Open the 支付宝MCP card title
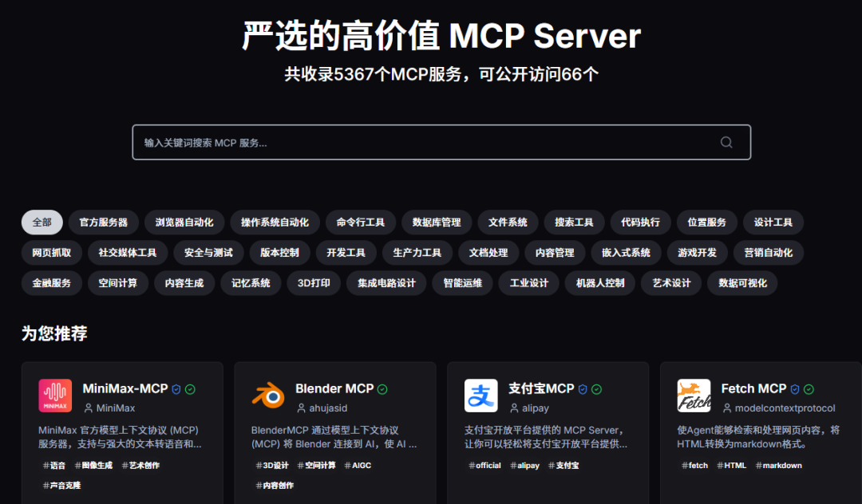This screenshot has height=504, width=862. tap(541, 388)
